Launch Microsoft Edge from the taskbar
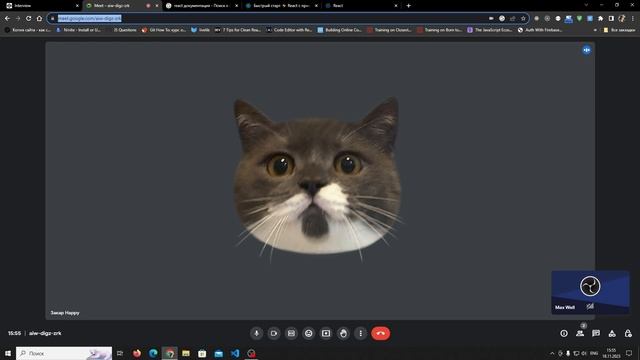Screen dimensions: 640x360 (x=153, y=353)
